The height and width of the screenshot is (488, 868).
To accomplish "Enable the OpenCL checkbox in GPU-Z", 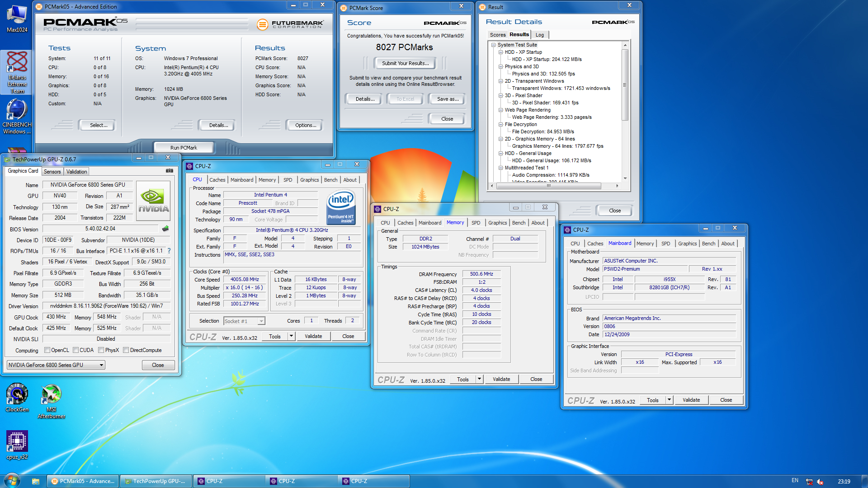I will click(47, 350).
